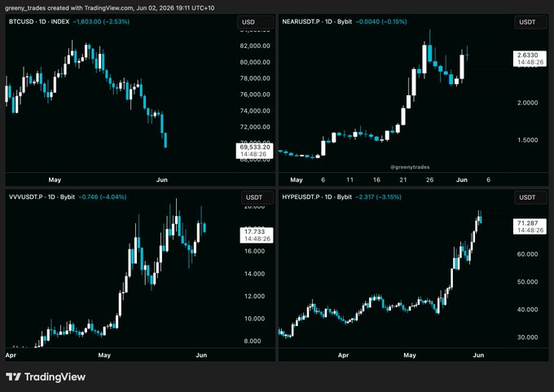Click the 82,000.00 price axis label
554x392 pixels.
[x=255, y=46]
